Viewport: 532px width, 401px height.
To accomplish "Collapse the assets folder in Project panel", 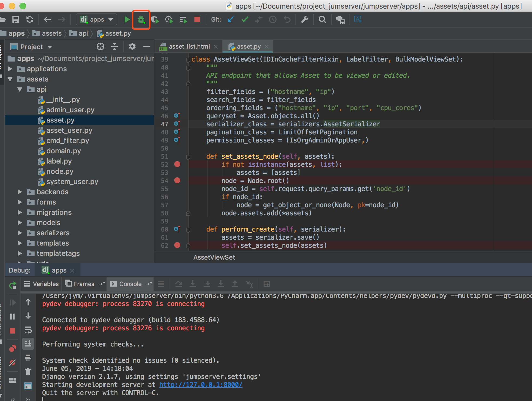I will tap(10, 79).
